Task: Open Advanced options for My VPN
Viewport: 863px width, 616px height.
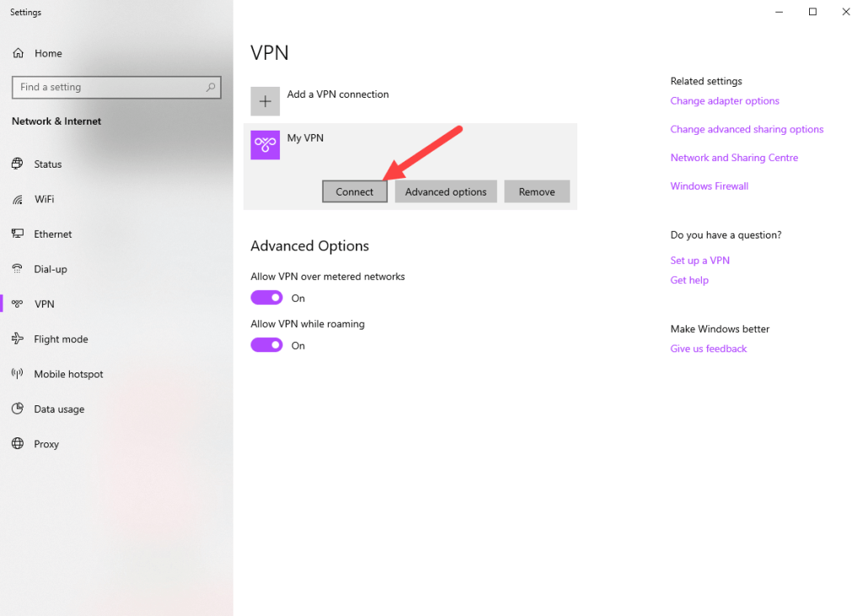Action: 446,192
